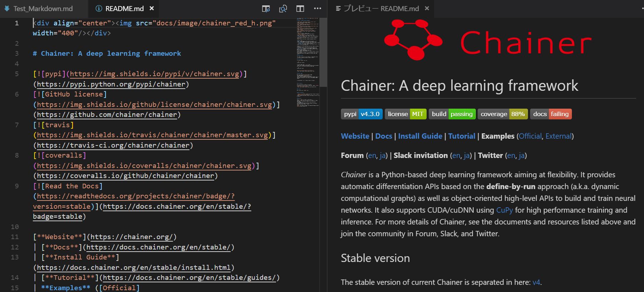Screen dimensions: 644x292
Task: Click the coveralls.io/github URL in editor
Action: (125, 176)
